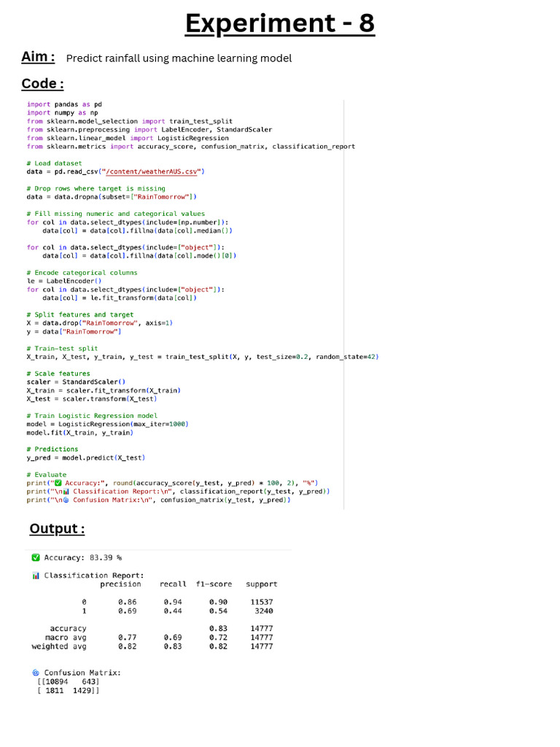Click the train_test_split call with test_size=0.2
The image size is (560, 747).
tap(203, 357)
